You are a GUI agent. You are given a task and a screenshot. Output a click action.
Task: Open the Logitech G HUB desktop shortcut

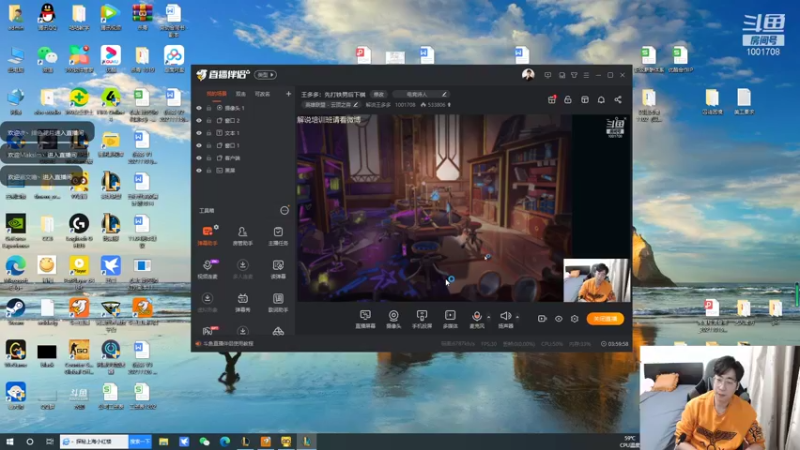tap(79, 231)
